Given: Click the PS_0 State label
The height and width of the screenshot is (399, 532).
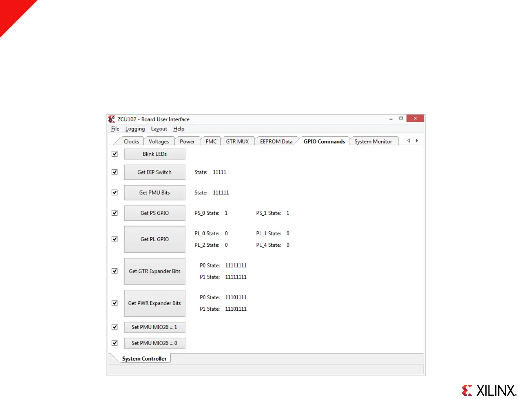Looking at the screenshot, I should click(207, 213).
